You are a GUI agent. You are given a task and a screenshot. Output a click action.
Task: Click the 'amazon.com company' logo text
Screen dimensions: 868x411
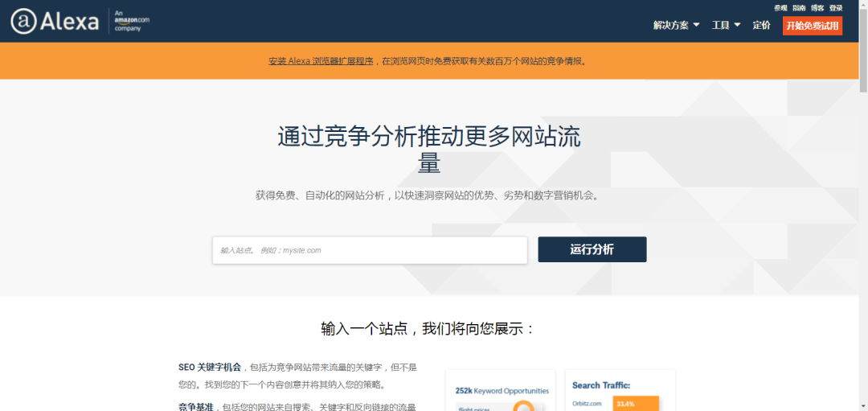tap(132, 20)
